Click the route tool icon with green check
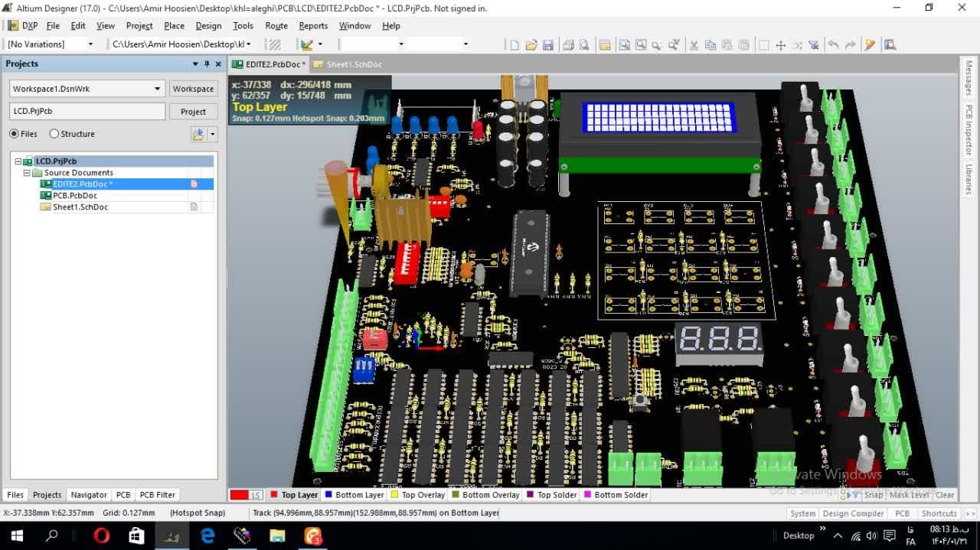 (306, 44)
